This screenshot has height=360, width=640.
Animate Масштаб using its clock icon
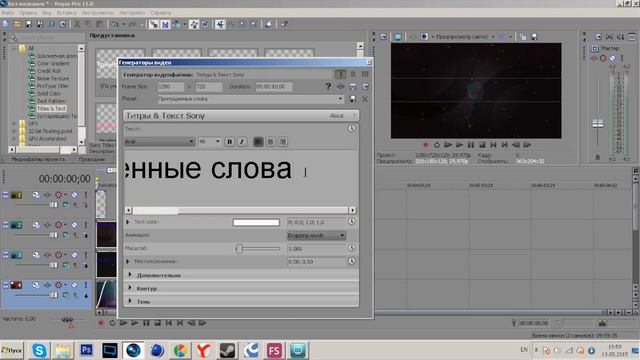click(x=351, y=248)
